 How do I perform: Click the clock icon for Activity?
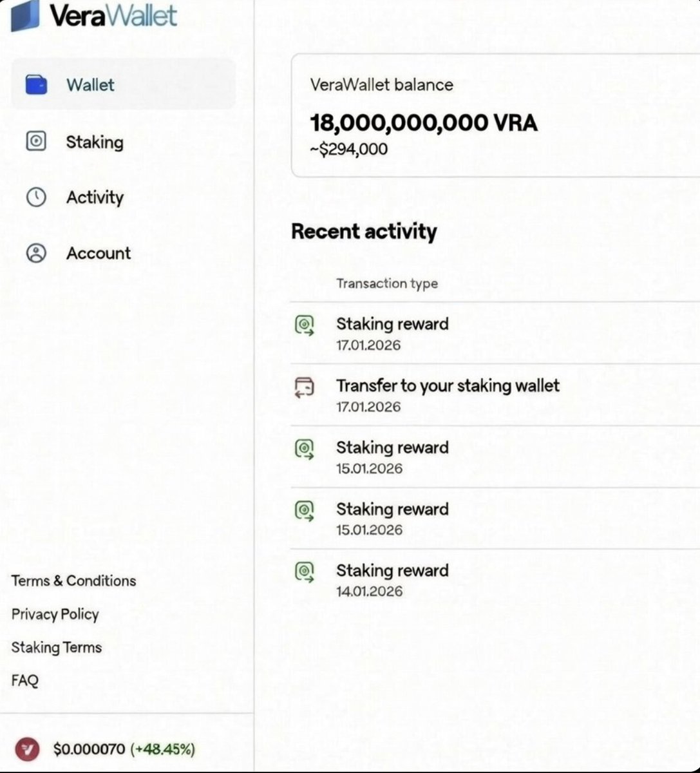pyautogui.click(x=36, y=197)
